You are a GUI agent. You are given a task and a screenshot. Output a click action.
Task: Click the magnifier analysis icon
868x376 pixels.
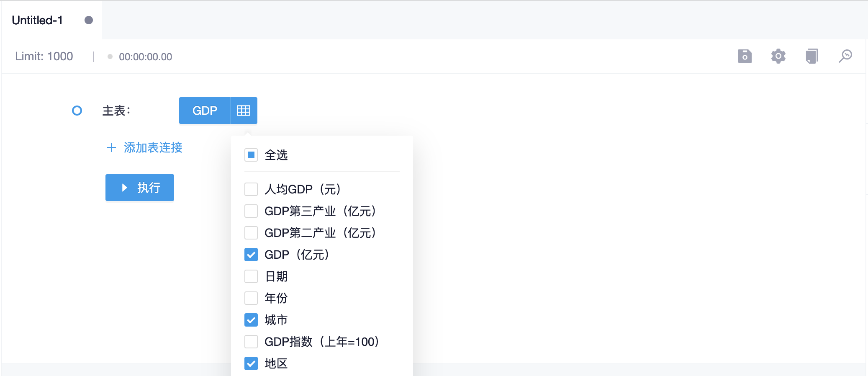(845, 56)
